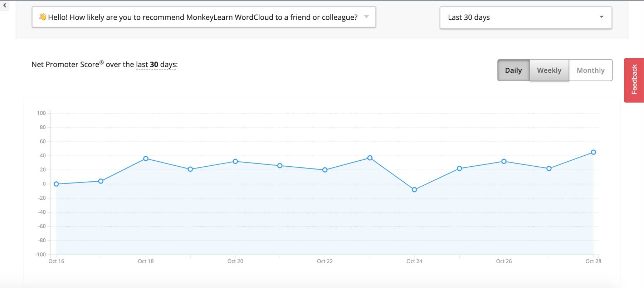Click the Oct 20 data point

235,161
